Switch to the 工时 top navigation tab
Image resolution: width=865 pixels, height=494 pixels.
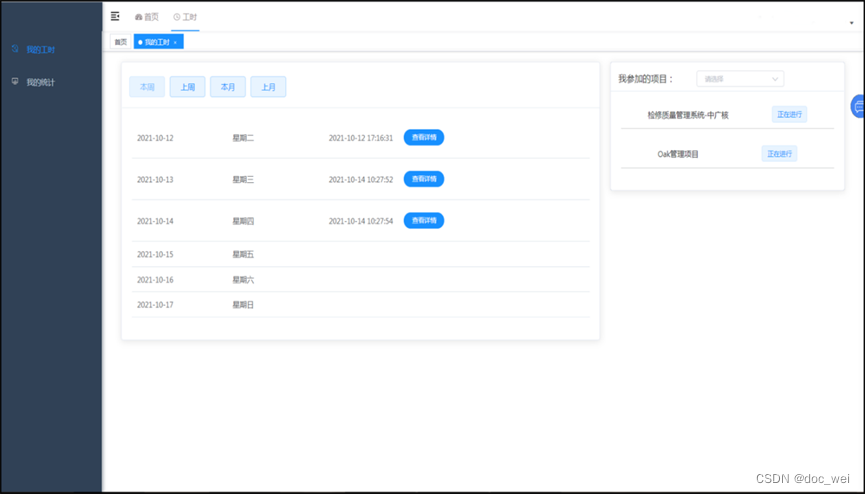(185, 17)
